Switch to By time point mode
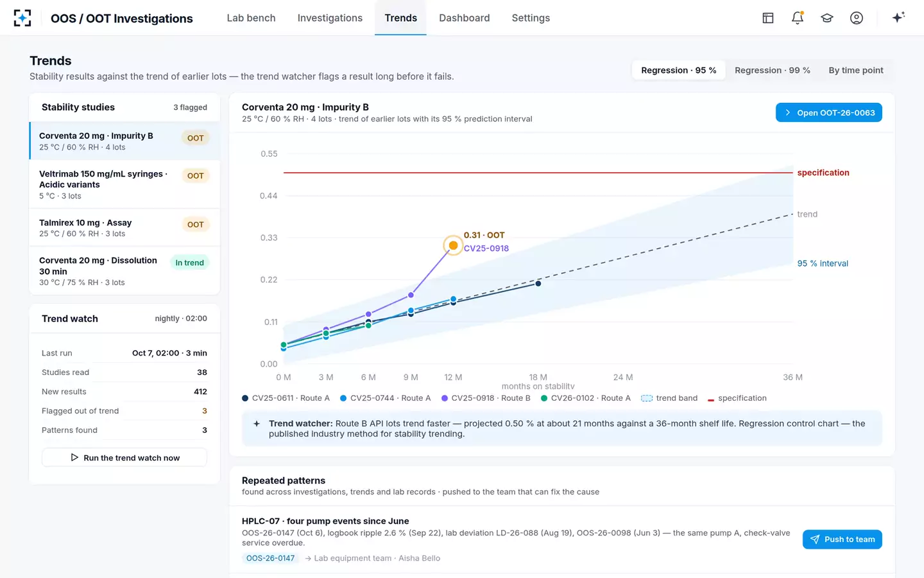The height and width of the screenshot is (578, 924). [856, 70]
